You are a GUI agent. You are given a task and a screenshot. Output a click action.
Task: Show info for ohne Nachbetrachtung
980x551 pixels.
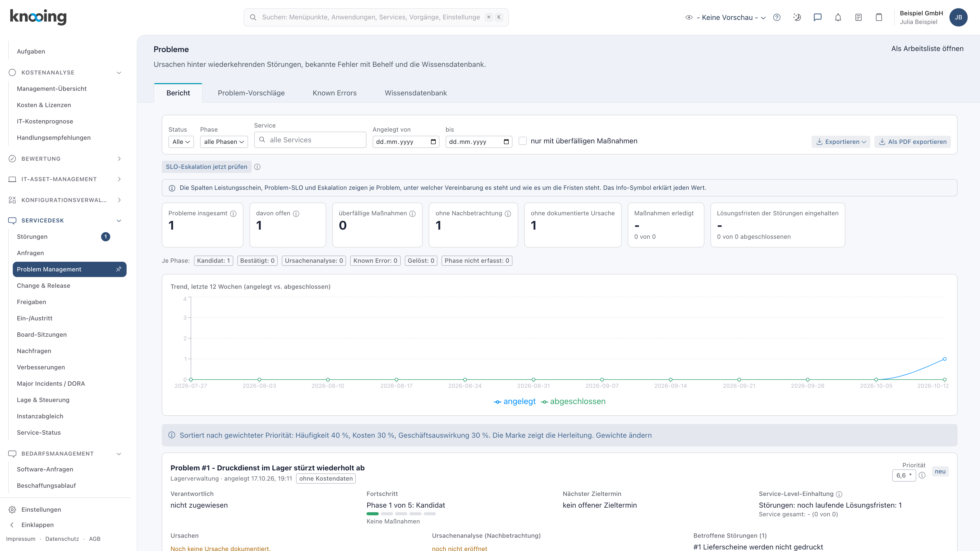pos(508,214)
